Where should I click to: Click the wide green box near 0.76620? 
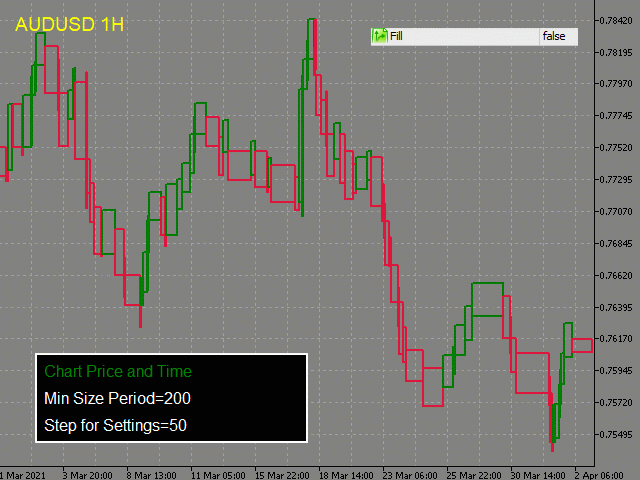click(487, 300)
